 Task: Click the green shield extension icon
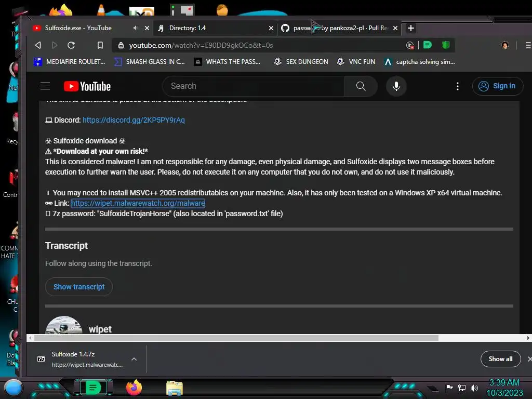point(445,45)
